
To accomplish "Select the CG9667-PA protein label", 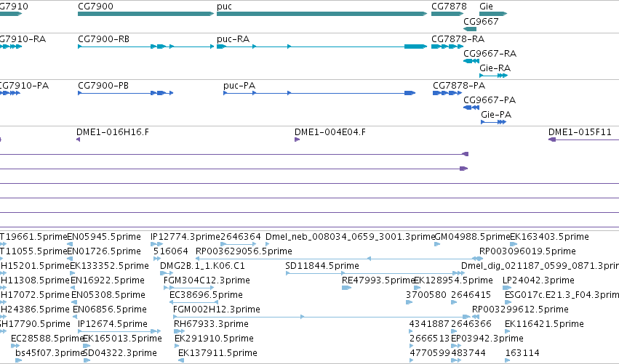I will tap(490, 100).
